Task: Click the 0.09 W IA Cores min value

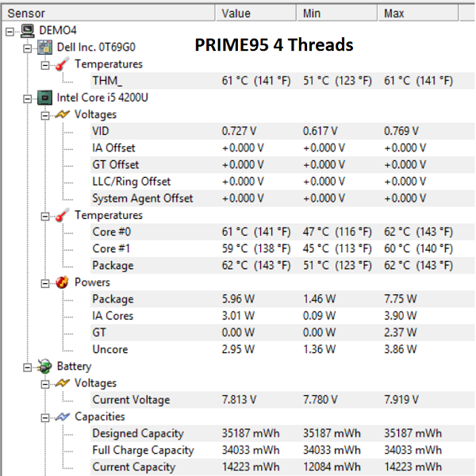Action: pos(319,316)
